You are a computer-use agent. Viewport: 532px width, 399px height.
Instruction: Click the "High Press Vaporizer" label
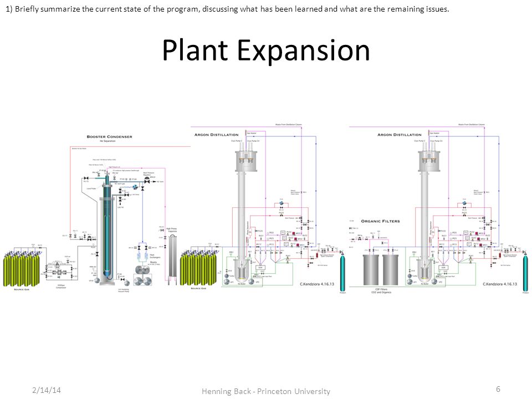coord(172,230)
